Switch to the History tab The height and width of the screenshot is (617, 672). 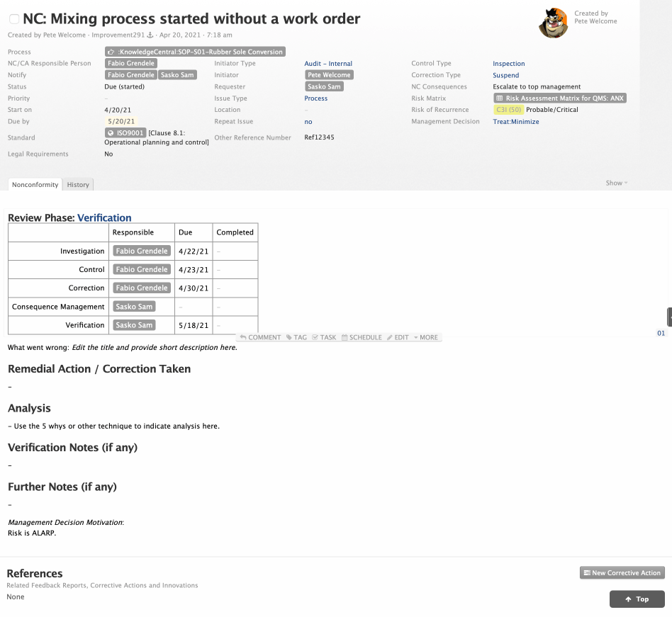78,185
